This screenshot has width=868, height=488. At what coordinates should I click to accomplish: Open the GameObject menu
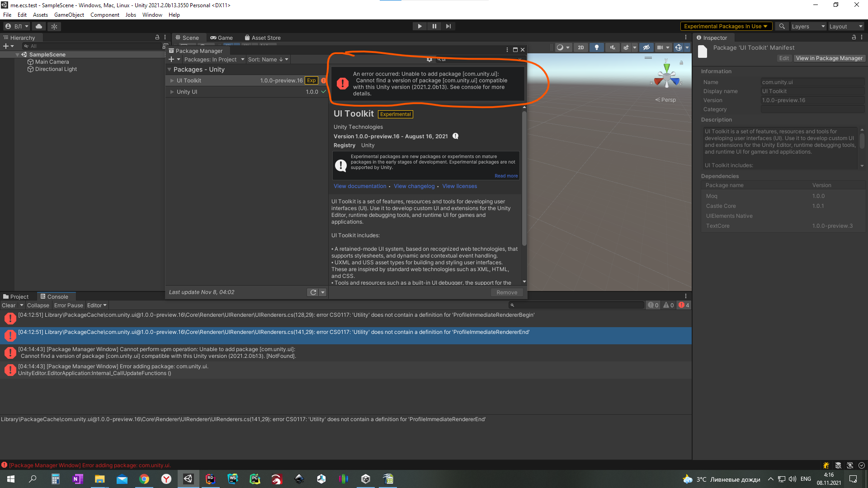click(69, 15)
